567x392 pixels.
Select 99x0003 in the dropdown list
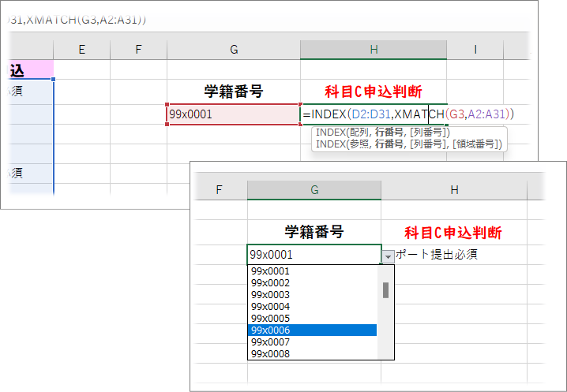pos(313,295)
